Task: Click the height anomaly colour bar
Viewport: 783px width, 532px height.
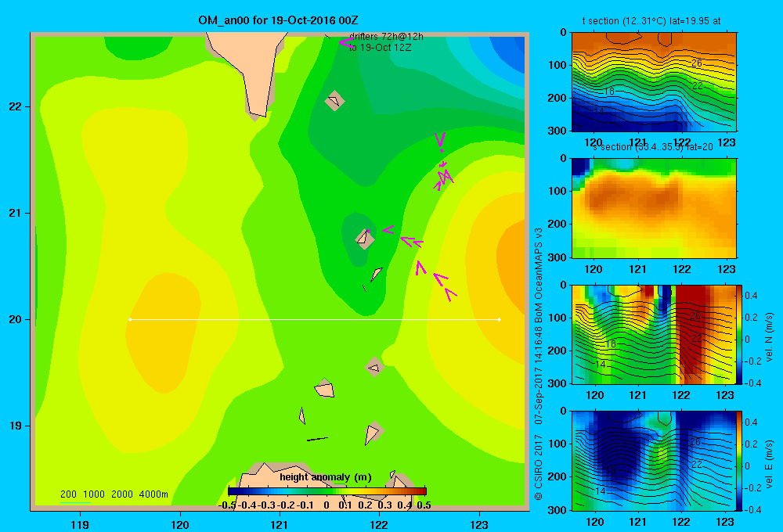Action: [x=327, y=491]
